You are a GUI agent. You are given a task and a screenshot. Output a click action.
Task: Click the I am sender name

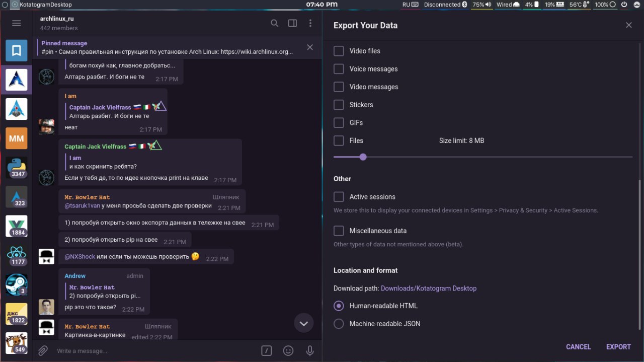70,96
